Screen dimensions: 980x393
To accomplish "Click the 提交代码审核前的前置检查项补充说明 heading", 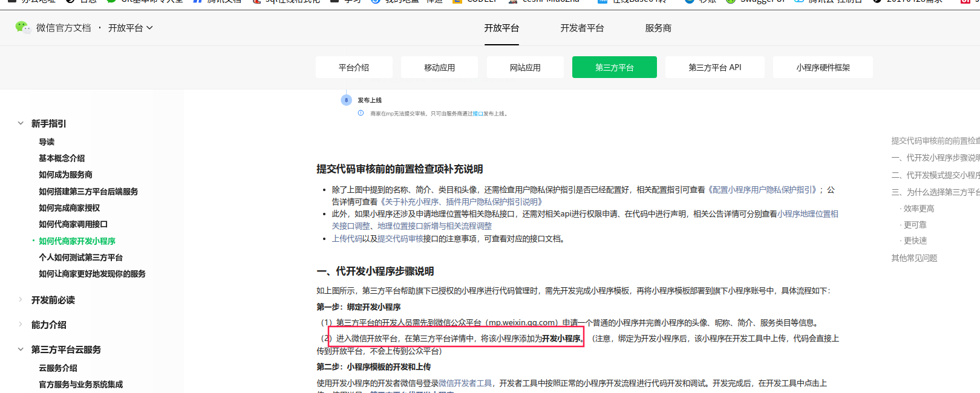I will pyautogui.click(x=399, y=169).
